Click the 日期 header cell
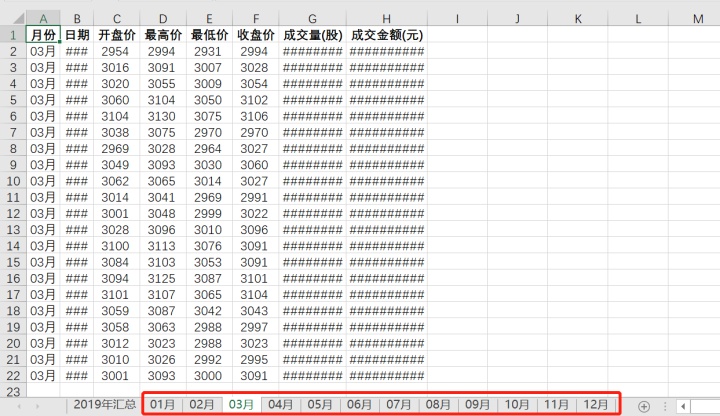 (x=77, y=35)
